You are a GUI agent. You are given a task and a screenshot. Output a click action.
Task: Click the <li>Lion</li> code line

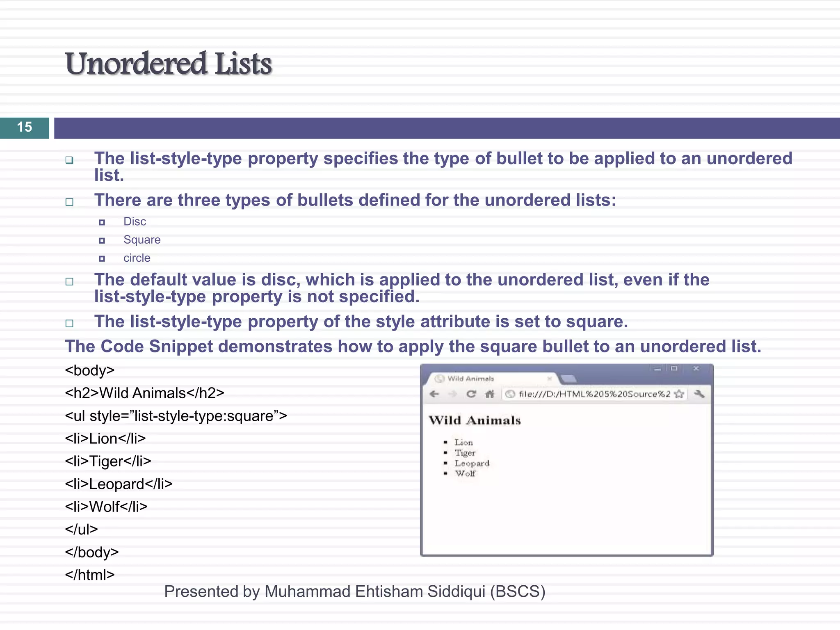(105, 438)
